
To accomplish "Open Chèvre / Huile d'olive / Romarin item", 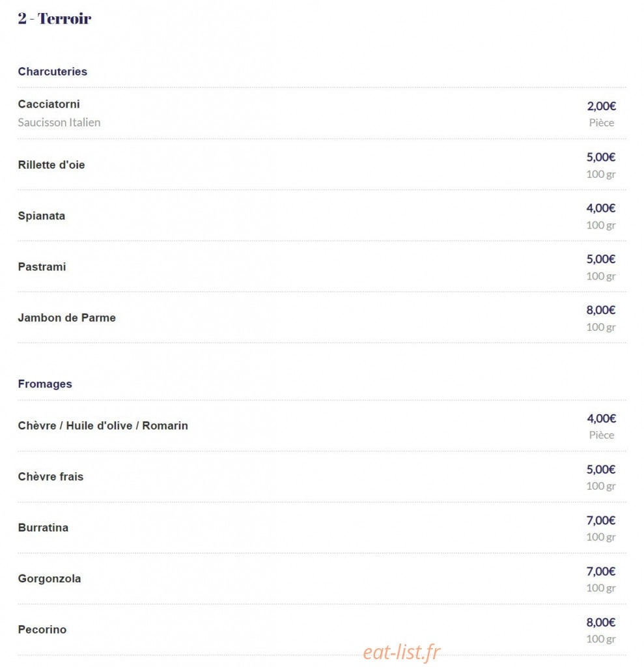I will click(103, 426).
